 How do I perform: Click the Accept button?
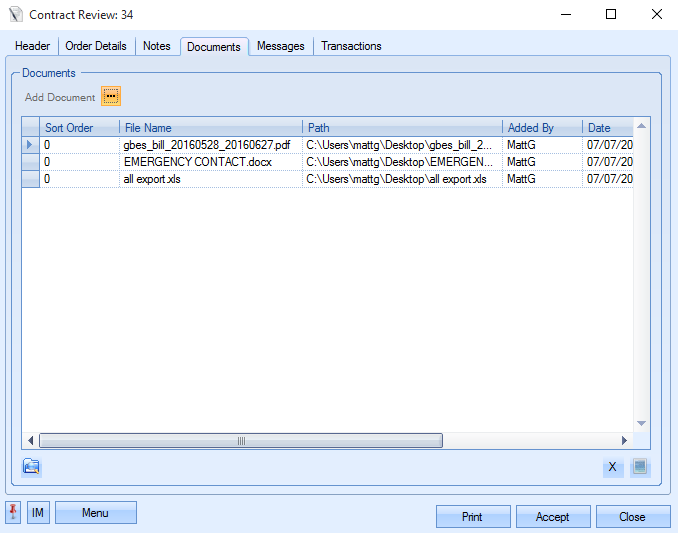[x=553, y=517]
